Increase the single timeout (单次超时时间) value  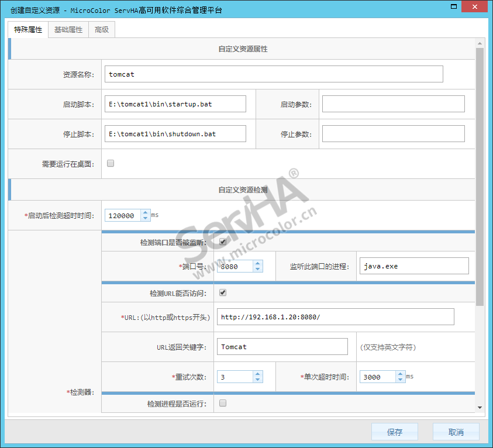400,374
